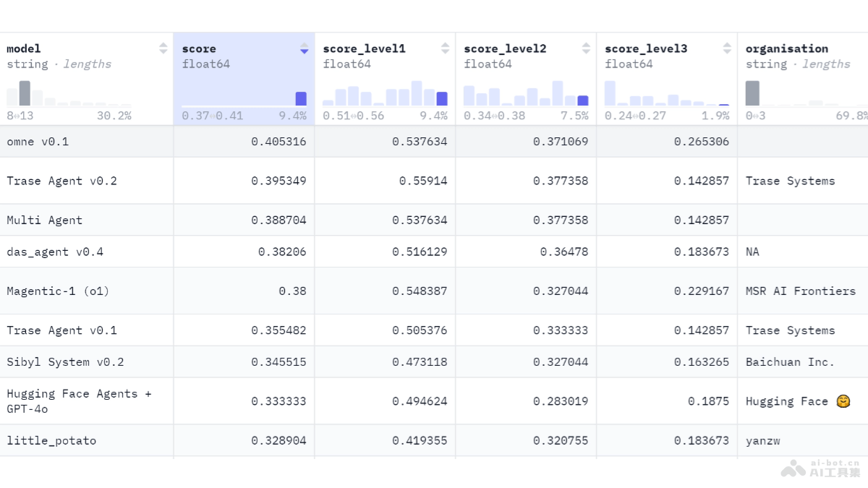Click the sort arrows in the model column
Image resolution: width=868 pixels, height=488 pixels.
click(x=163, y=48)
